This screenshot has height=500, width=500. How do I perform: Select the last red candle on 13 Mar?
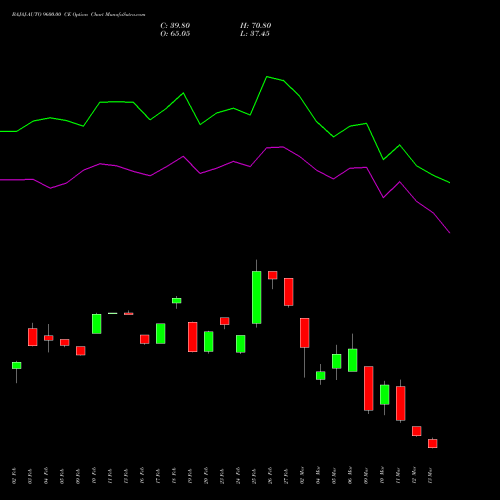(433, 443)
